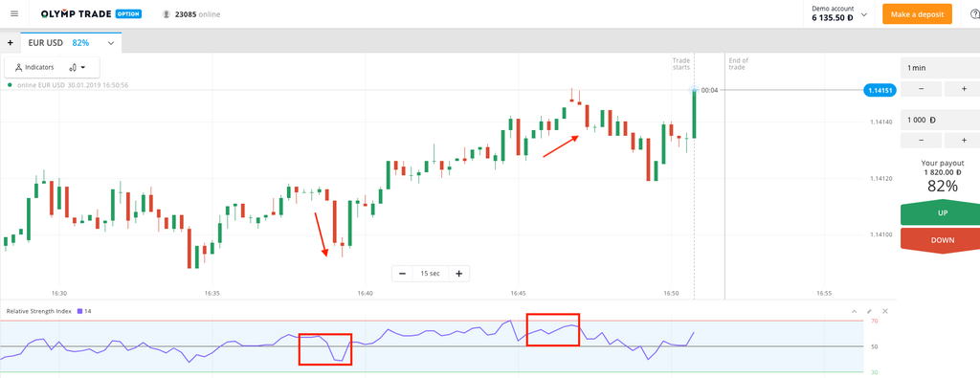This screenshot has height=378, width=980.
Task: Click the current price tag 1.14151
Action: pos(880,90)
